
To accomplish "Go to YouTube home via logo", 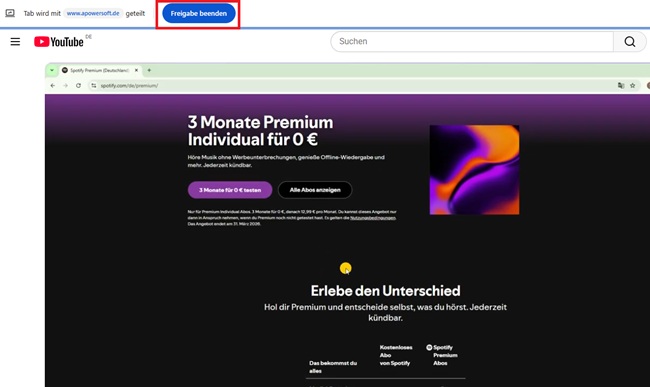I will coord(59,41).
